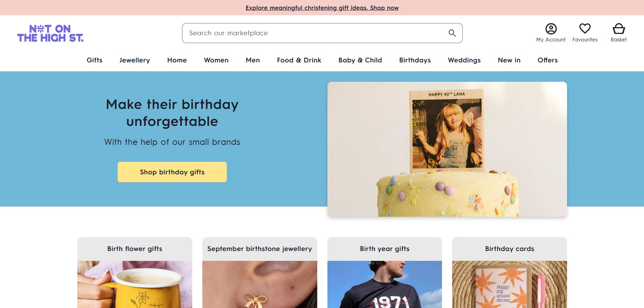Screen dimensions: 644x308
Task: Go to the Offers section
Action: pos(547,60)
